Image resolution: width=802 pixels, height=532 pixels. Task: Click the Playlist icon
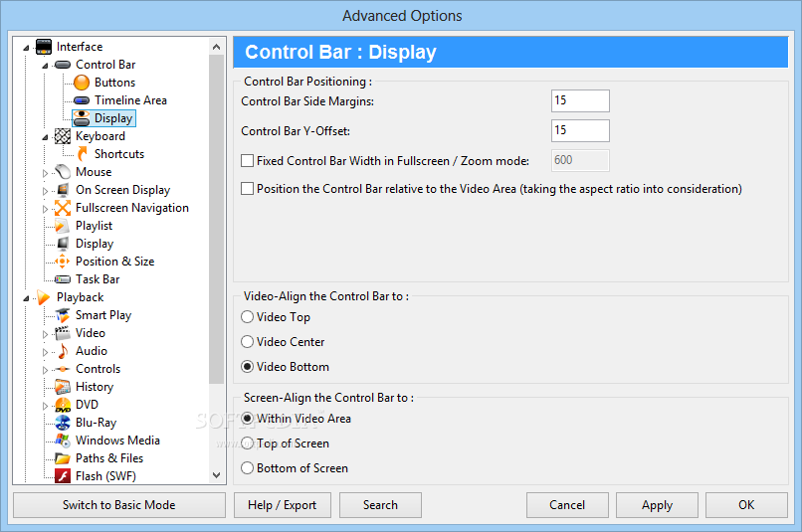(62, 226)
